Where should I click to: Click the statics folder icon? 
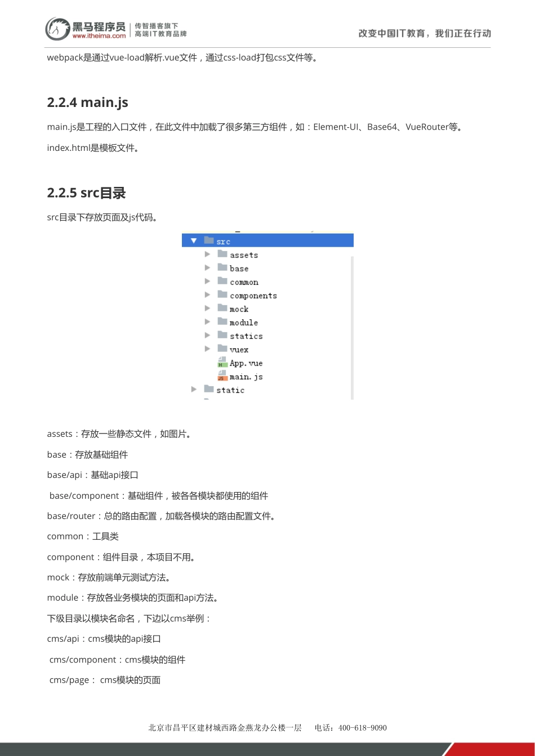click(x=221, y=335)
